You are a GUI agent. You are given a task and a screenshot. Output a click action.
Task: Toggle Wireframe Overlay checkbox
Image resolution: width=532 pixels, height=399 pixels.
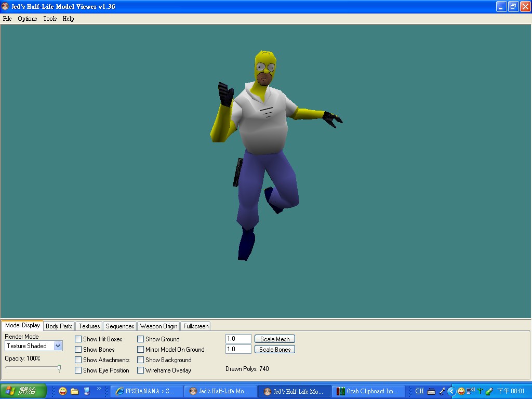click(x=140, y=370)
